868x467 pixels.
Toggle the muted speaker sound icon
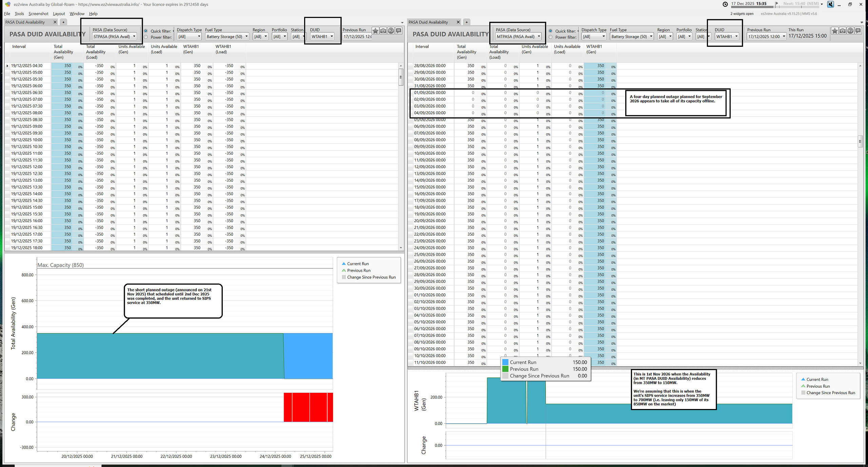click(830, 4)
